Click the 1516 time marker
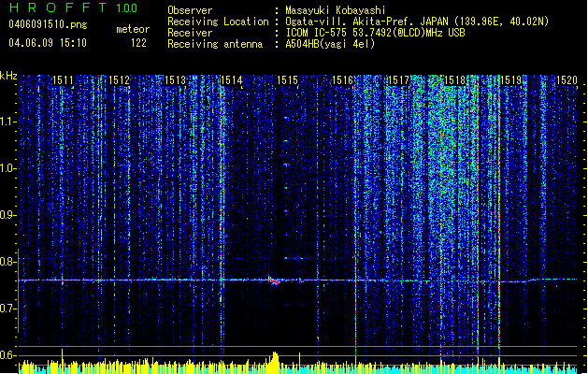 342,79
